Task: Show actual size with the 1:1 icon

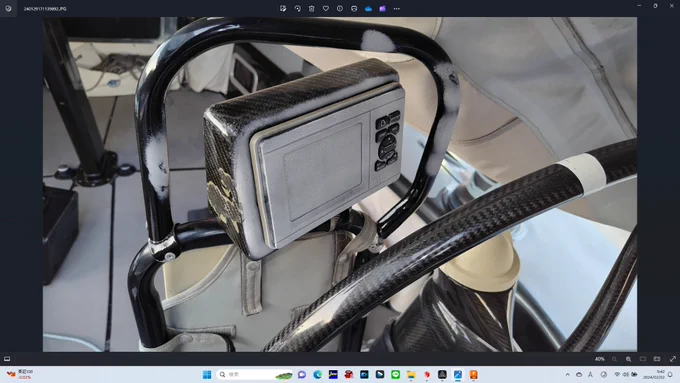Action: tap(657, 359)
